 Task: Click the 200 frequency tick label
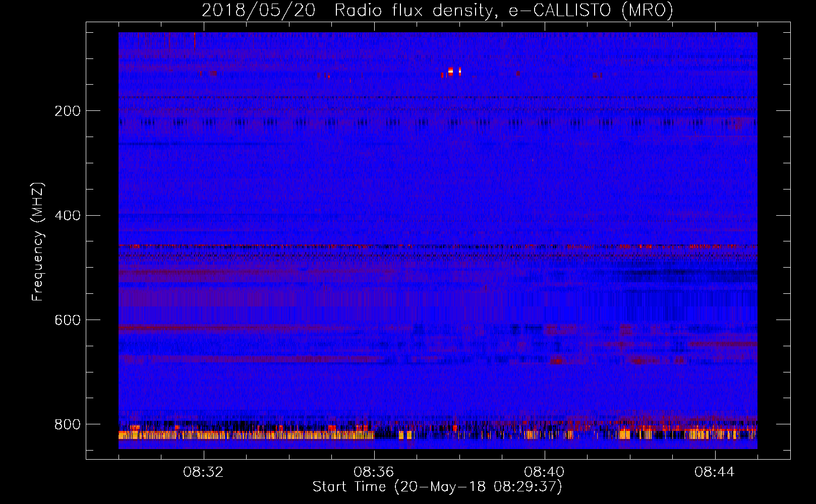pos(68,111)
